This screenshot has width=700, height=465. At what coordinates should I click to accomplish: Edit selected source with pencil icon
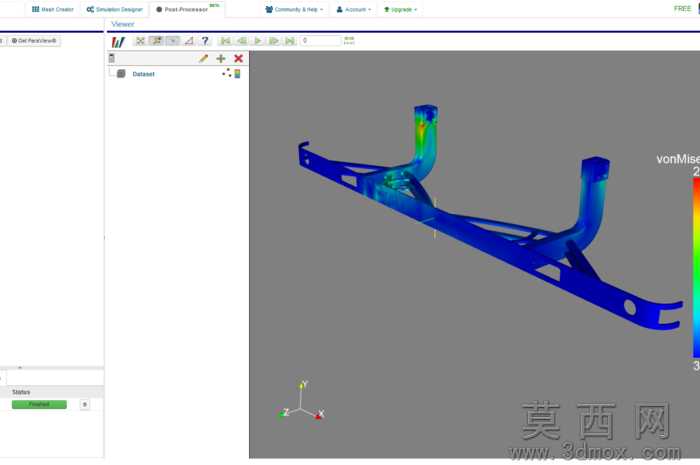click(204, 58)
